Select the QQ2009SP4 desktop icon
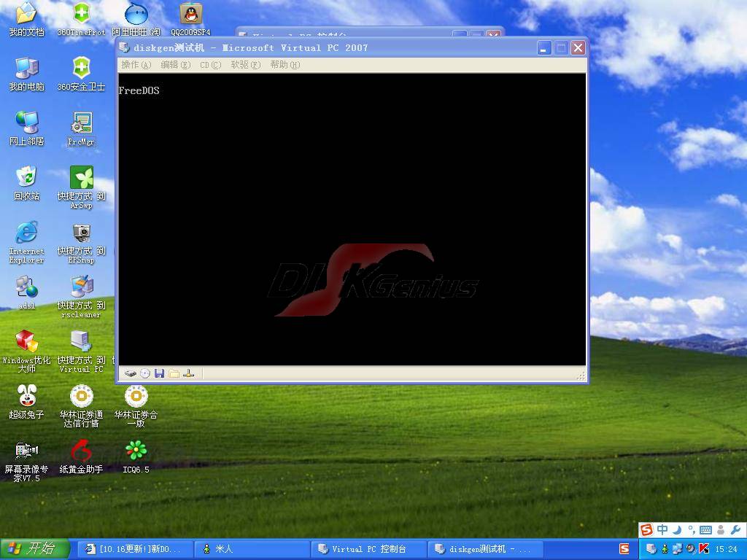Viewport: 747px width, 560px height. pos(190,20)
